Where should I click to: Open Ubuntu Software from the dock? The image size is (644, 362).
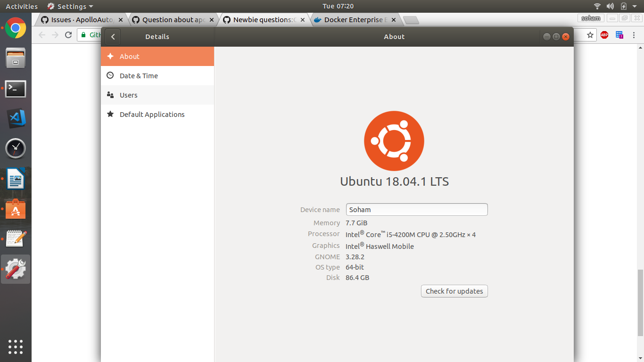pos(16,209)
